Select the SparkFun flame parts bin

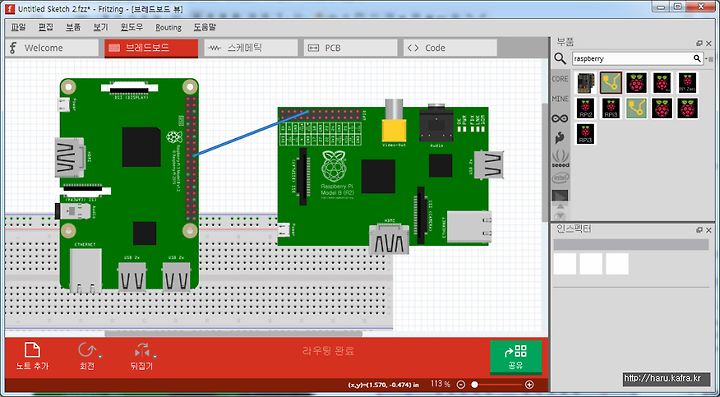[560, 138]
